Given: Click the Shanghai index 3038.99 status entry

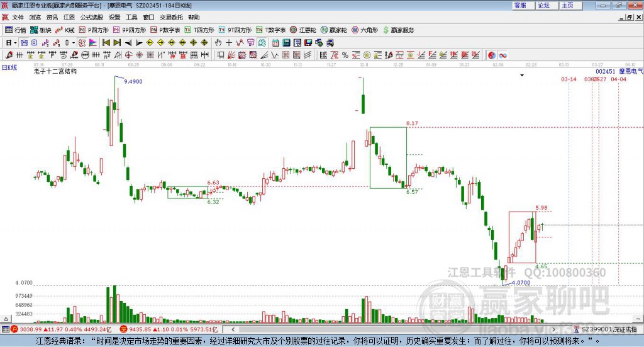Looking at the screenshot, I should (61, 329).
